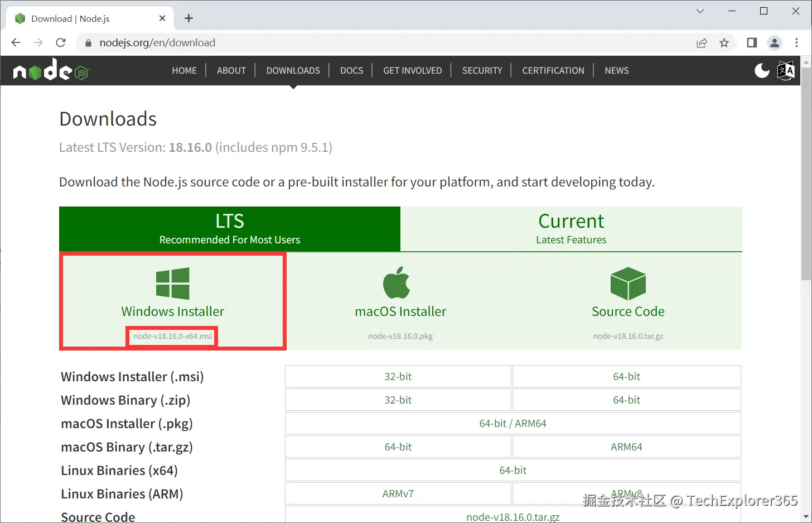Open the NEWS nav item
Image resolution: width=812 pixels, height=523 pixels.
coord(617,70)
